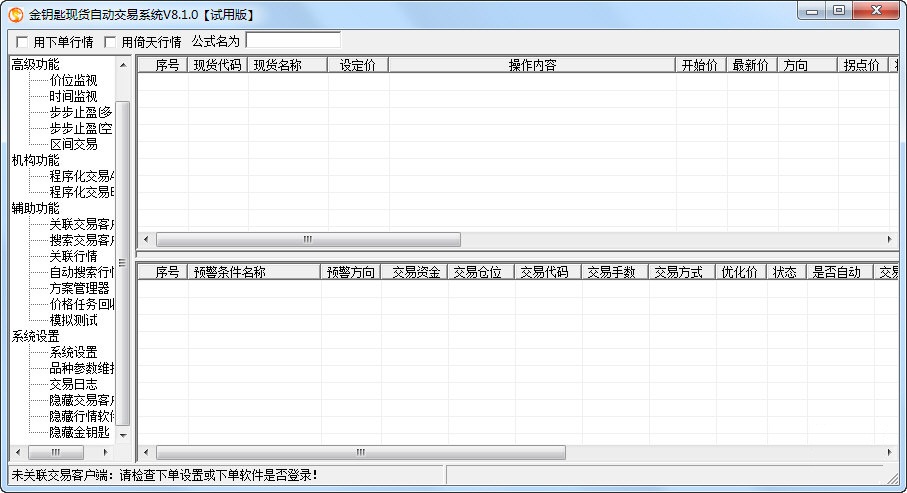Click 优化价 column header

point(742,272)
